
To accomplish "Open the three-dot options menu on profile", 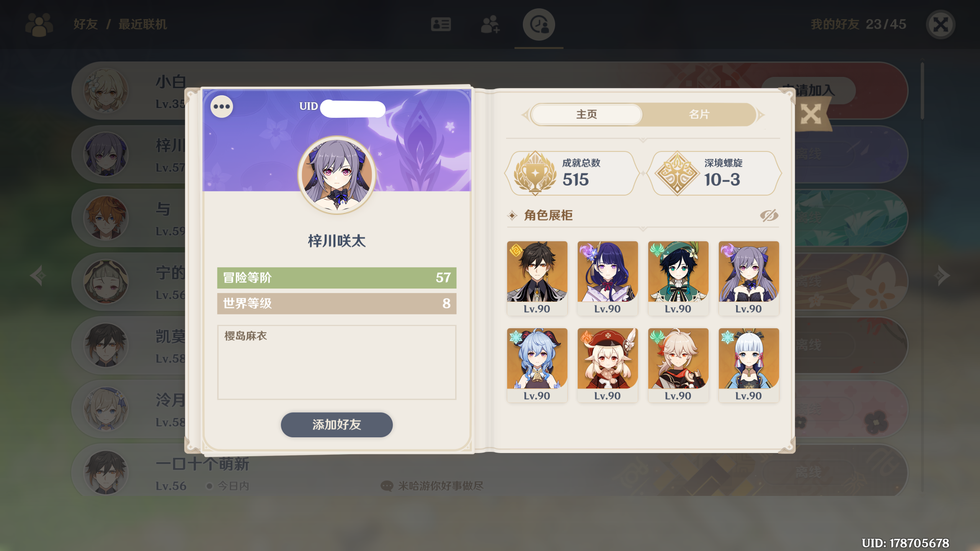I will (x=222, y=107).
